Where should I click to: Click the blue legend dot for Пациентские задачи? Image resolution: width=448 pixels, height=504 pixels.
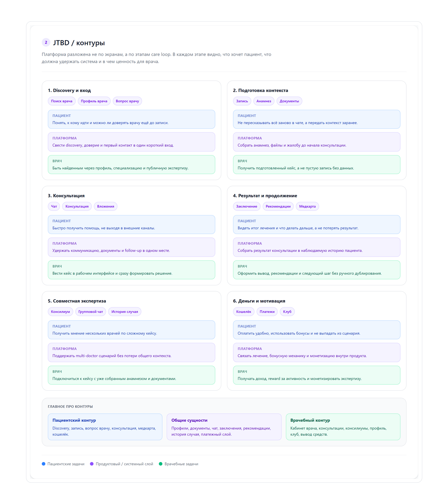[43, 464]
